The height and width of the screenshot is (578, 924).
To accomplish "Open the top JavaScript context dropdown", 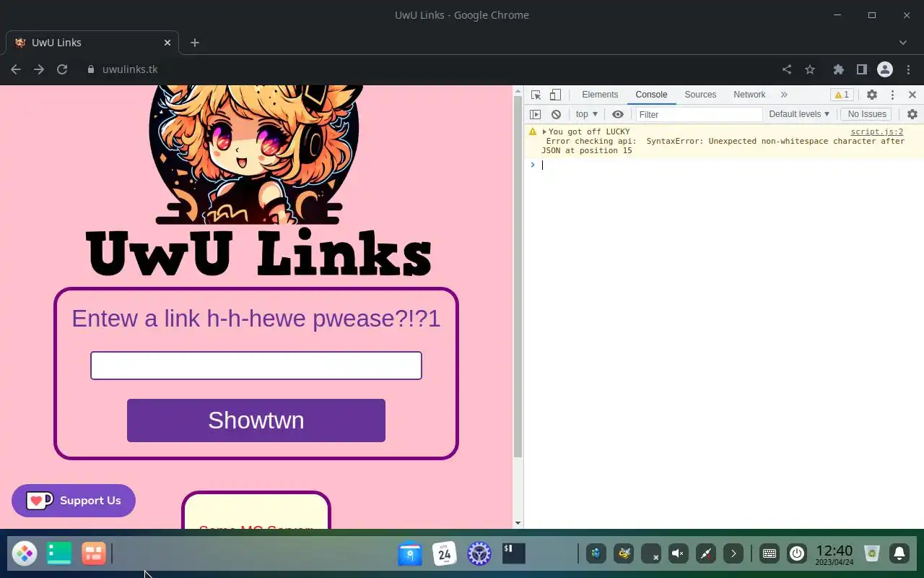I will click(x=587, y=114).
